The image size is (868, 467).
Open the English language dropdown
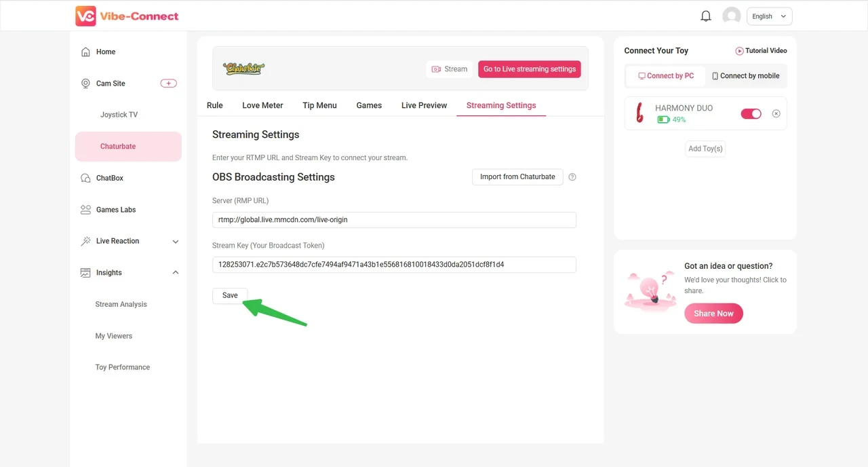(769, 16)
